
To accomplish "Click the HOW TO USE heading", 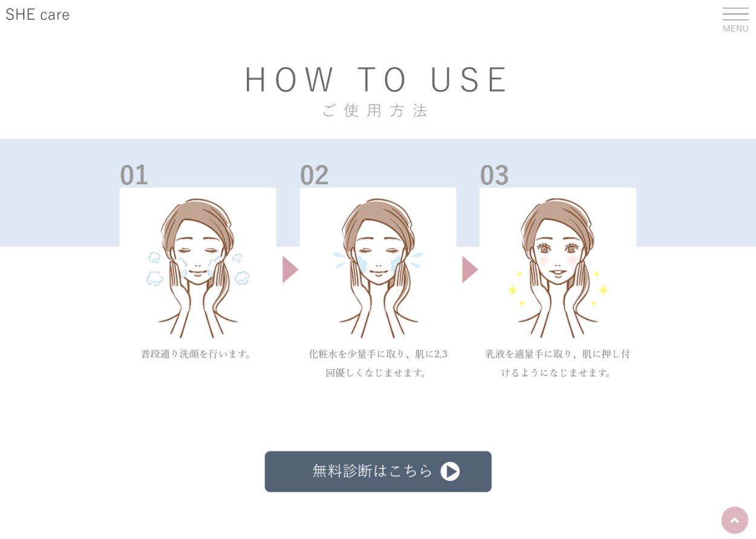I will click(377, 79).
